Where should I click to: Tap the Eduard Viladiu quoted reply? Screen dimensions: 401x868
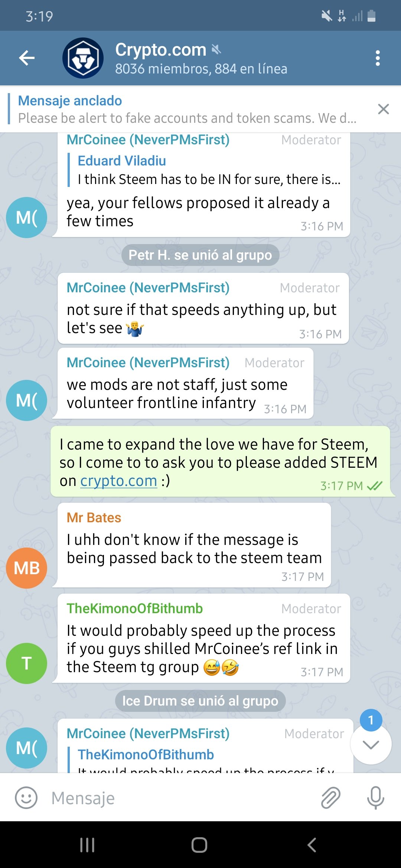(x=204, y=170)
